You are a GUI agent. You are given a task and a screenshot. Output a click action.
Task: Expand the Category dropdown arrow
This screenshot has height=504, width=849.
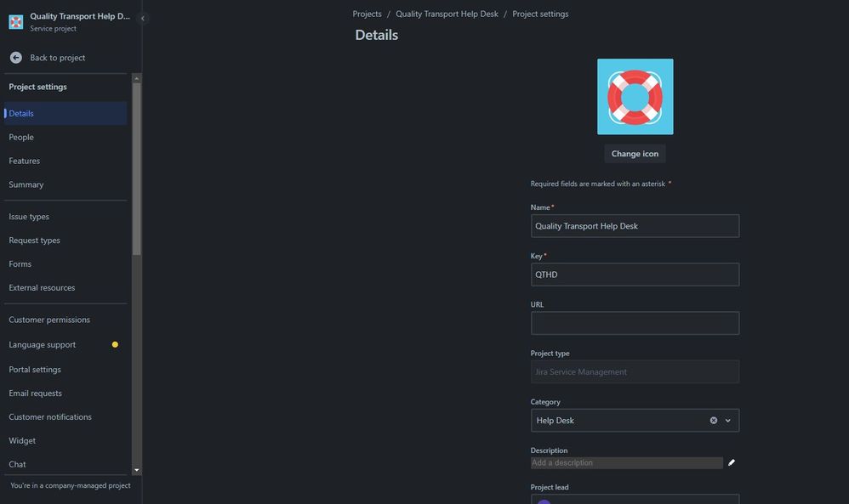[x=727, y=420]
